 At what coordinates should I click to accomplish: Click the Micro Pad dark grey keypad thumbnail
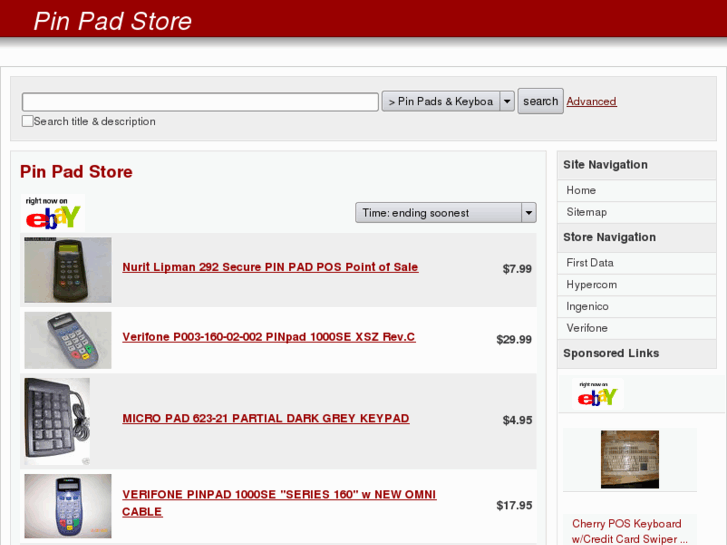point(57,421)
